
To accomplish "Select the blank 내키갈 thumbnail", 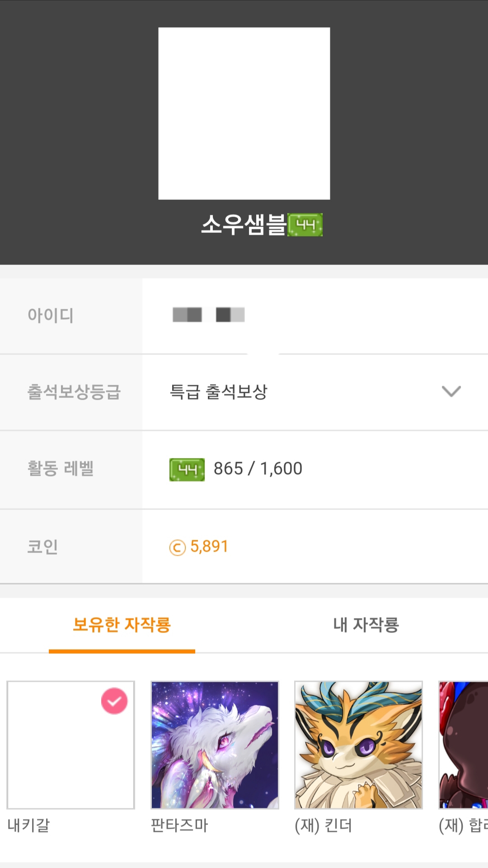I will (70, 745).
